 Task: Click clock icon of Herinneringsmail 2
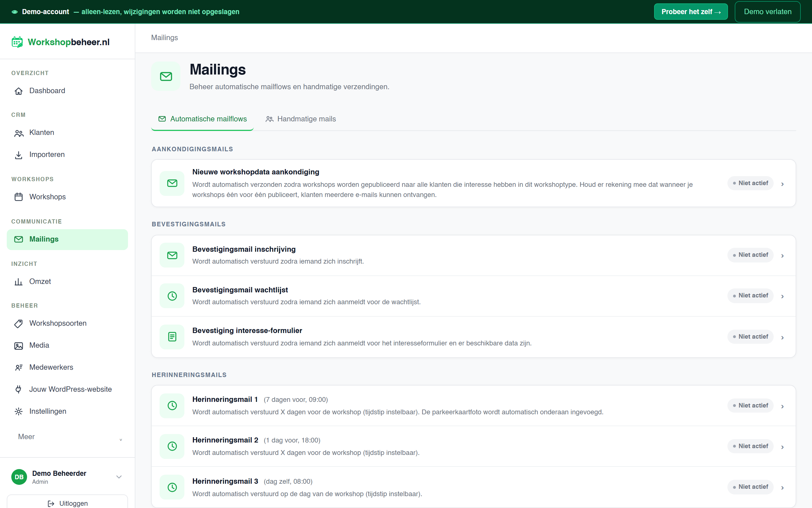click(x=172, y=446)
